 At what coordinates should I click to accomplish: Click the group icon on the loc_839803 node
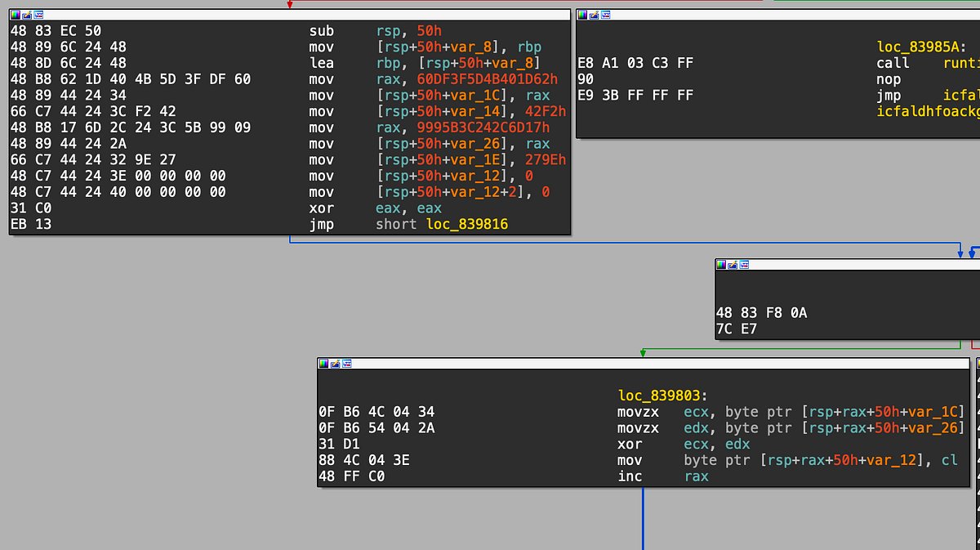pyautogui.click(x=346, y=363)
